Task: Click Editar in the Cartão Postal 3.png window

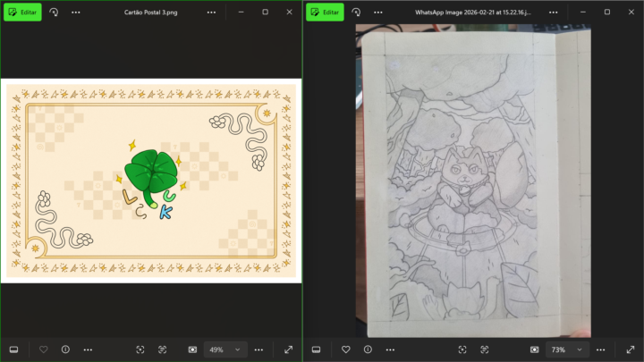Action: (x=22, y=13)
